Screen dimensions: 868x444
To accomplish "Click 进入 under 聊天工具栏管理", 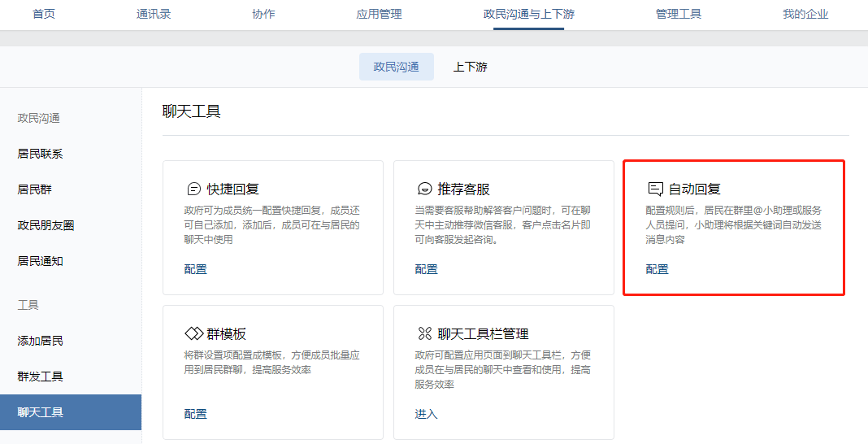I will [426, 414].
